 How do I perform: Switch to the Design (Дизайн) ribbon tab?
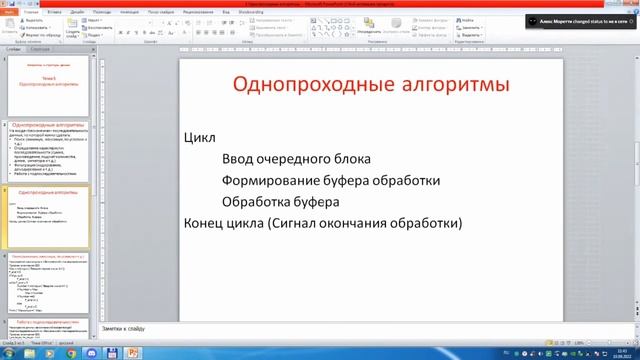point(77,12)
